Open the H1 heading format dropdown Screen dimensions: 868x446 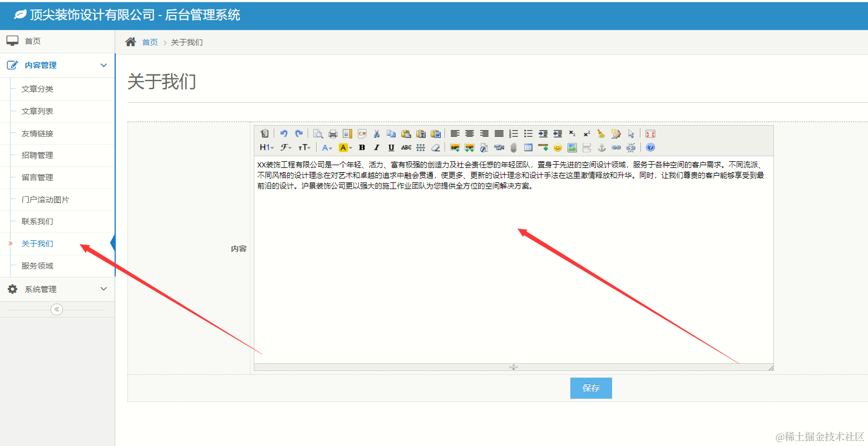[x=267, y=147]
